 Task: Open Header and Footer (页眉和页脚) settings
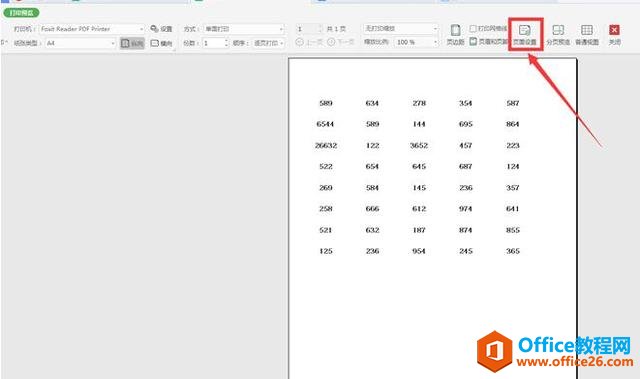[x=489, y=42]
